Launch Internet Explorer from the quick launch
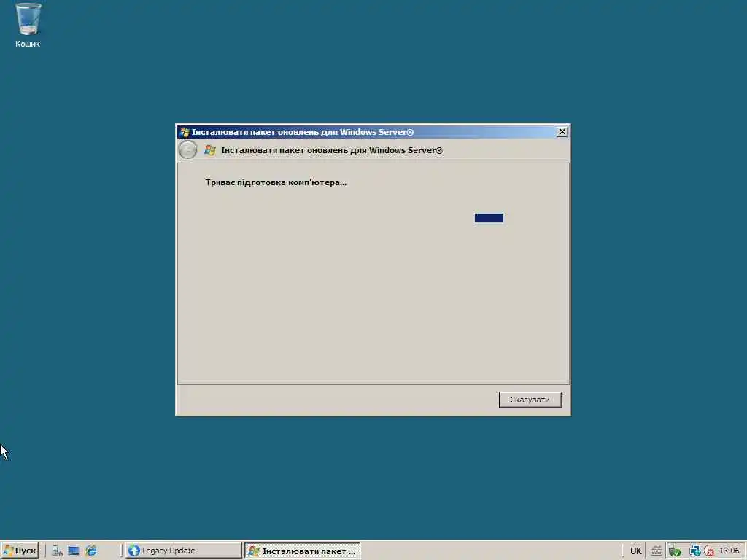747x560 pixels. point(91,551)
